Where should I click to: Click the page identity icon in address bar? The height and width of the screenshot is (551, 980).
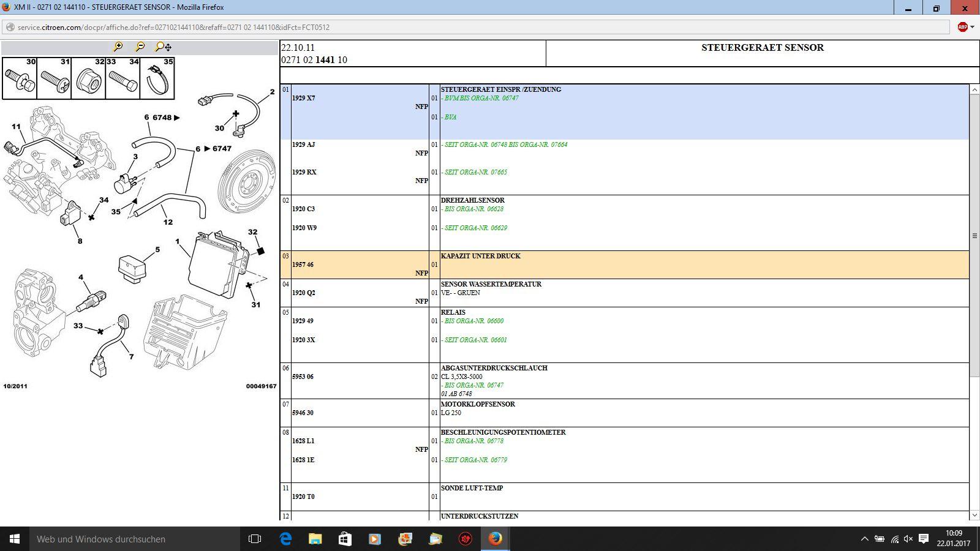[10, 27]
